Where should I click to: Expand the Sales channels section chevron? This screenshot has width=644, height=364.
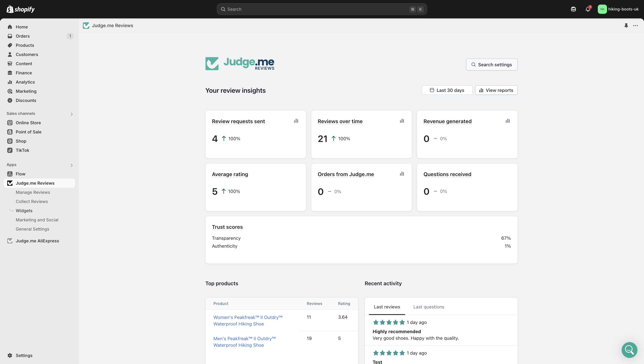click(72, 114)
